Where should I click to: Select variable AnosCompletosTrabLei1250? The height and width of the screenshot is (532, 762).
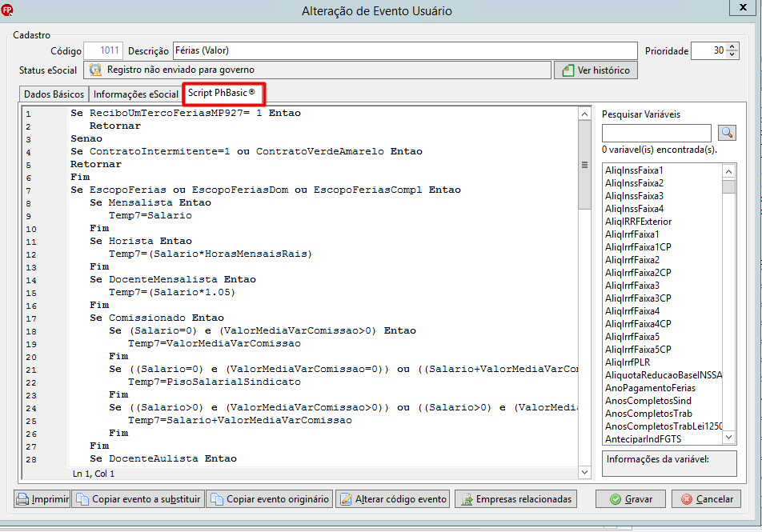pyautogui.click(x=664, y=426)
